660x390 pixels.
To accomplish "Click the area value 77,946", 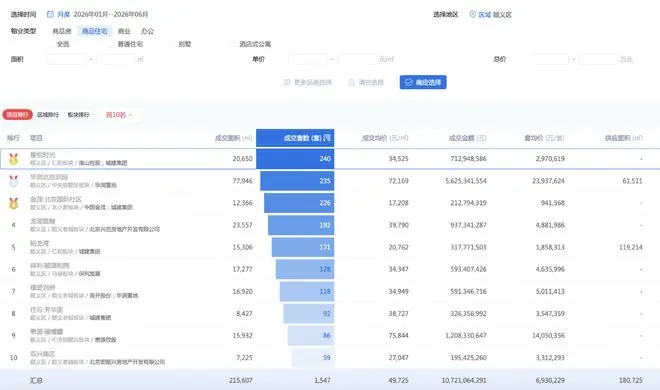I will (x=242, y=181).
